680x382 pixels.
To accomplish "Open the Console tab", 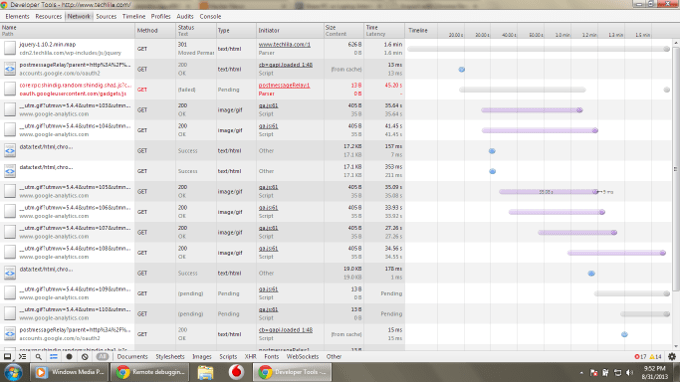I will [x=210, y=16].
